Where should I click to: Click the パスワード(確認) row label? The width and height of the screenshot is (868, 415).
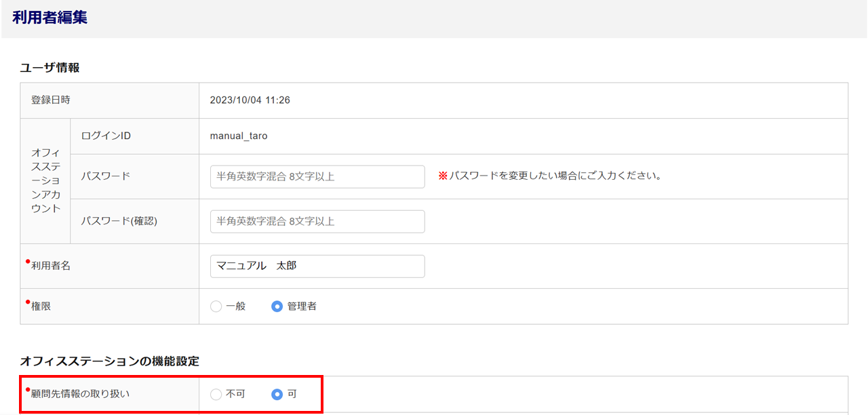pyautogui.click(x=119, y=221)
